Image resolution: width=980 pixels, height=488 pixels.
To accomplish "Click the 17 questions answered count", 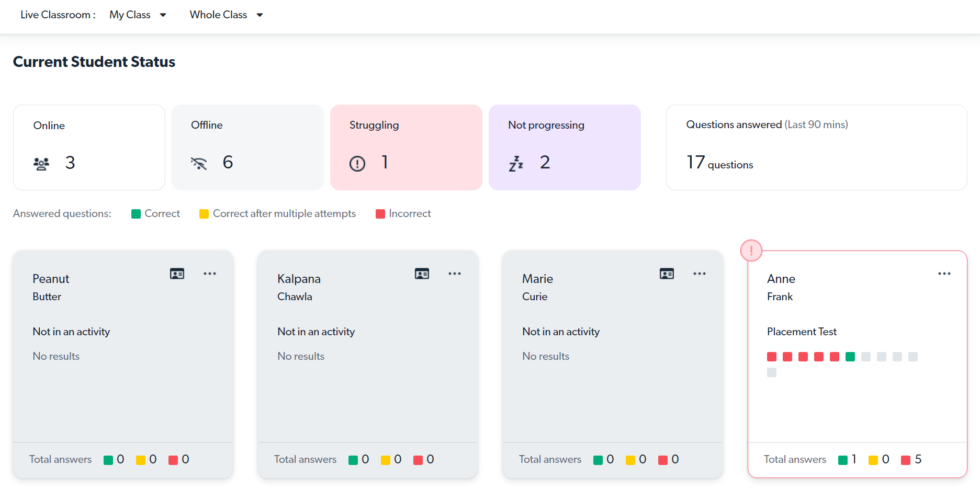I will 719,163.
